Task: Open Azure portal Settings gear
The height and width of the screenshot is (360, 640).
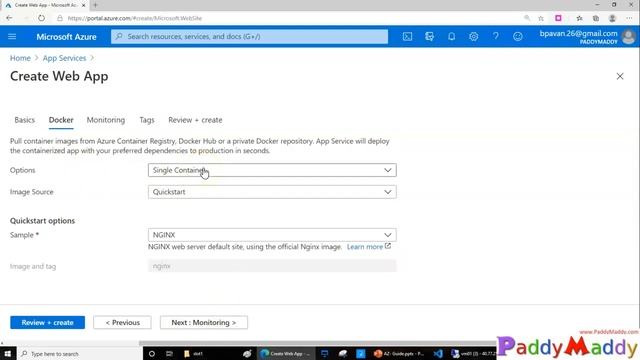Action: tap(473, 36)
